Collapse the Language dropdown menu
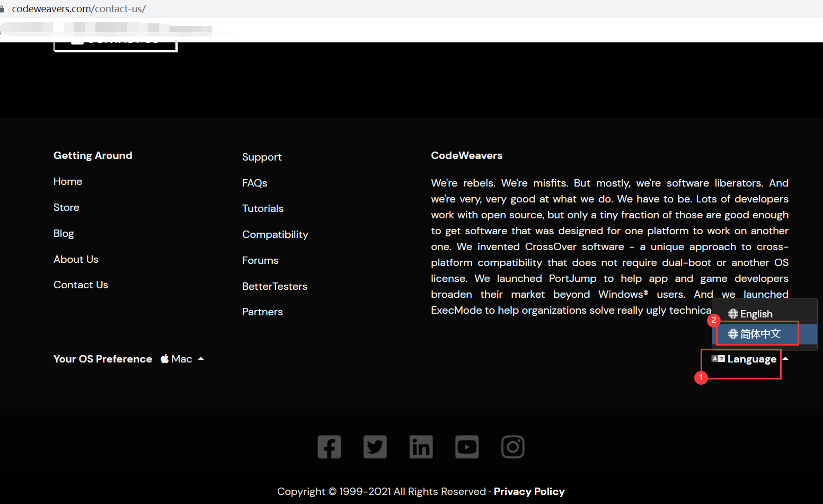 coord(751,359)
